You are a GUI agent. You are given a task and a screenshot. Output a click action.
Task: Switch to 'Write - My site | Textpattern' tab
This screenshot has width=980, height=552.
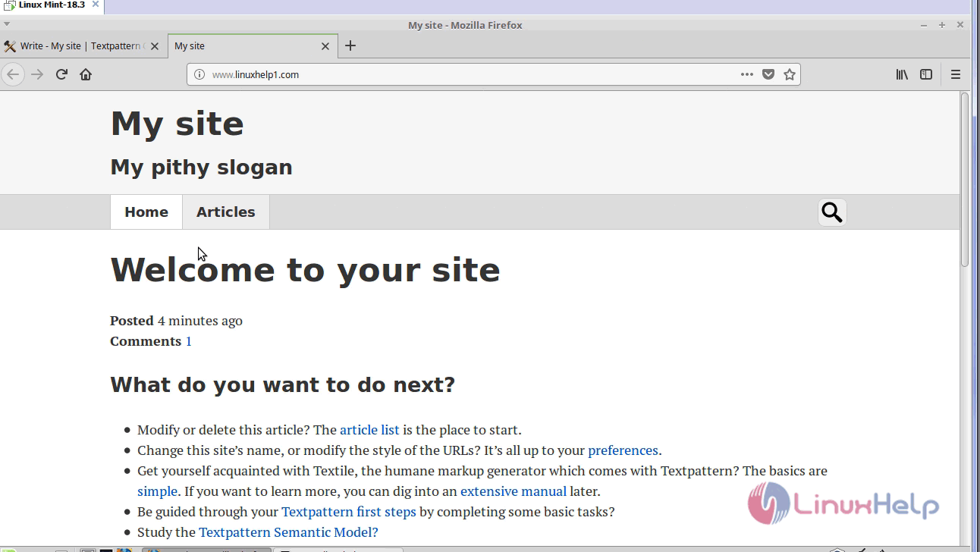click(83, 46)
